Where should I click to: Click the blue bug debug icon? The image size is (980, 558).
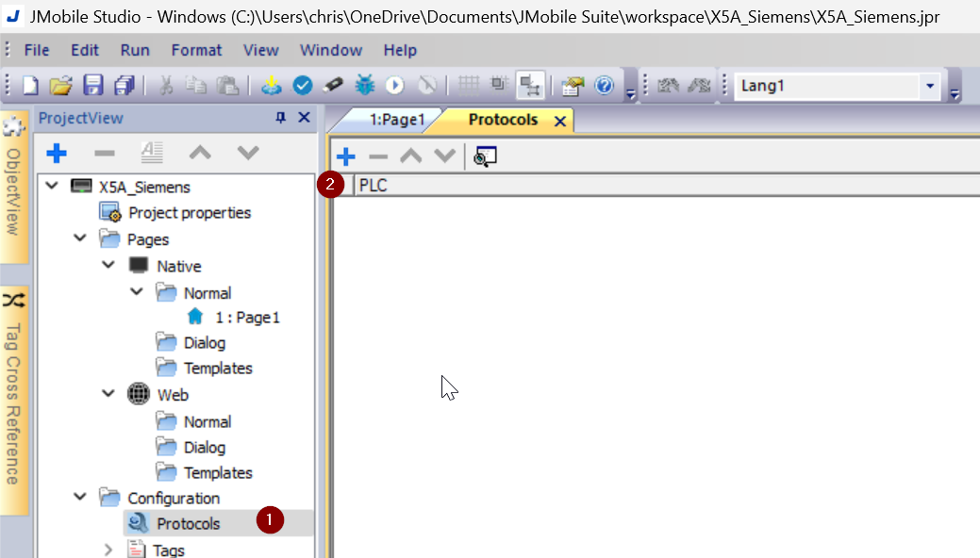point(364,85)
